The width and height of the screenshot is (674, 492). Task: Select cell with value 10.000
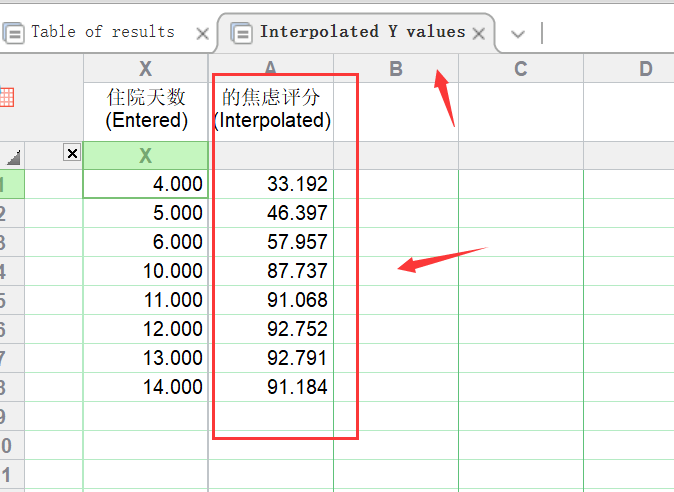coord(146,271)
